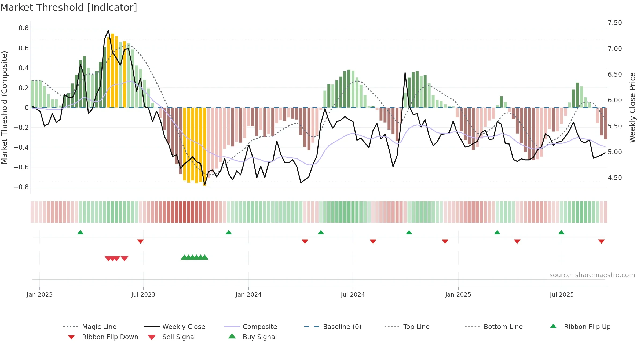Screen dimensions: 644x362
Task: Toggle the Top Line legend entry
Action: 407,327
